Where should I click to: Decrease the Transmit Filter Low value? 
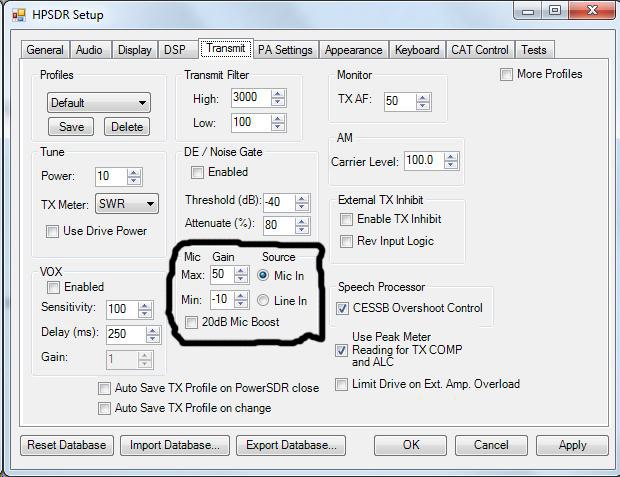point(277,127)
